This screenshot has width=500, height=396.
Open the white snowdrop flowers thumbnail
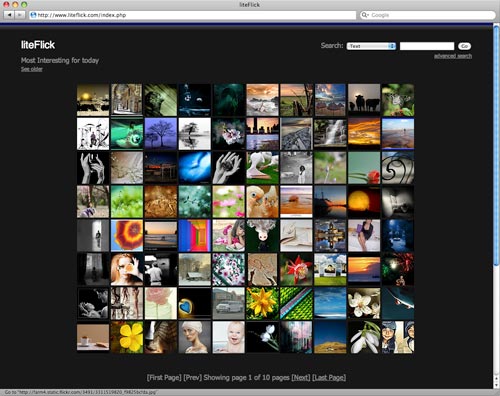click(364, 337)
